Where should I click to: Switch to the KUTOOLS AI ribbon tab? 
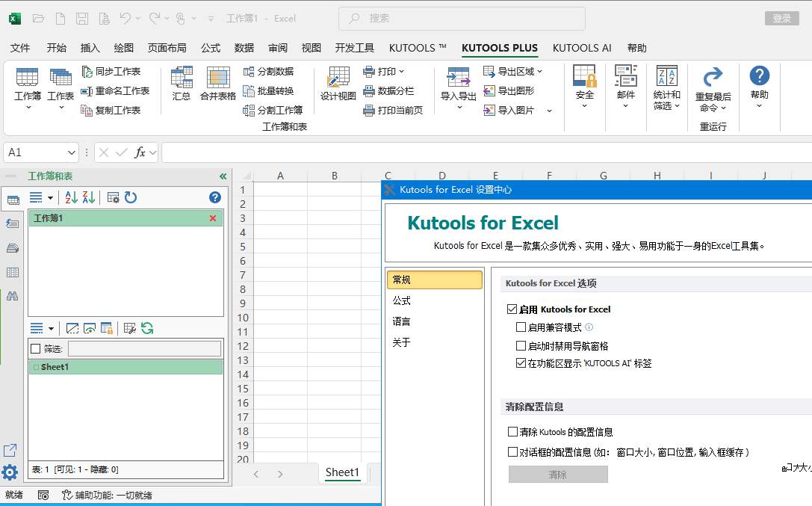coord(582,48)
